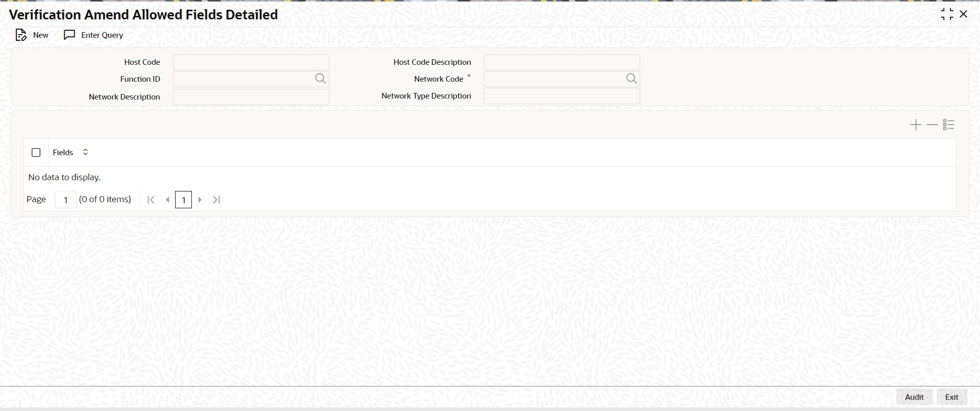Remove a row with the minus icon
Screen dimensions: 980x411
point(932,125)
